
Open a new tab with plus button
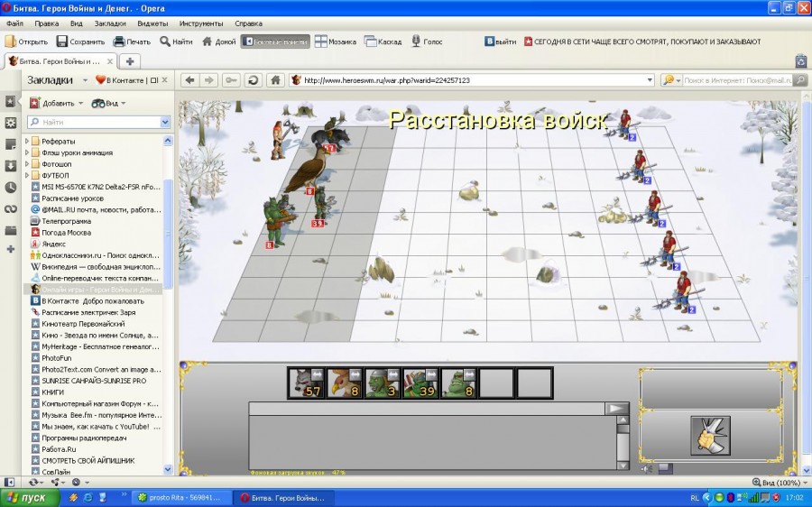click(x=130, y=61)
